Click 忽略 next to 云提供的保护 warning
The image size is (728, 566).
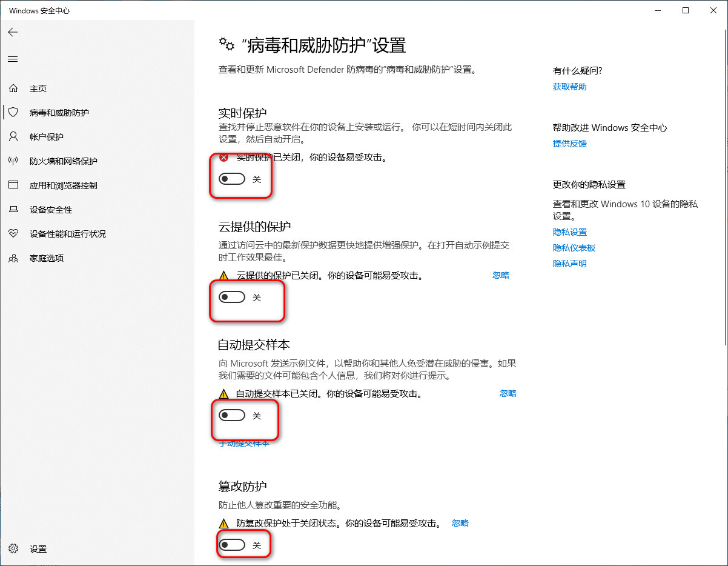pyautogui.click(x=501, y=275)
